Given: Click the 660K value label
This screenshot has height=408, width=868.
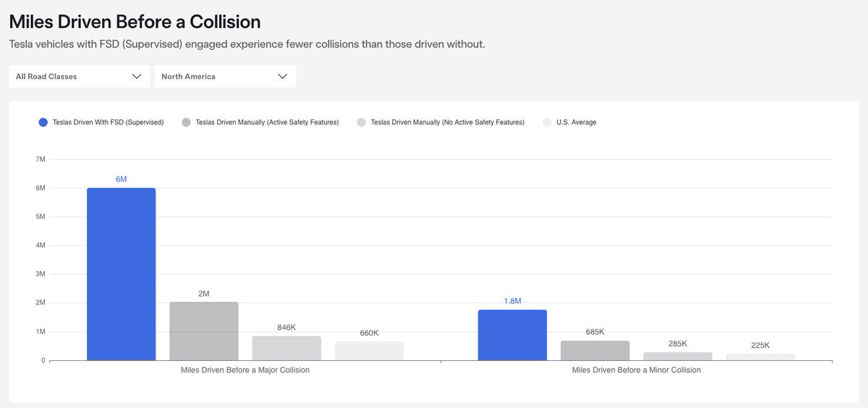Looking at the screenshot, I should click(369, 333).
